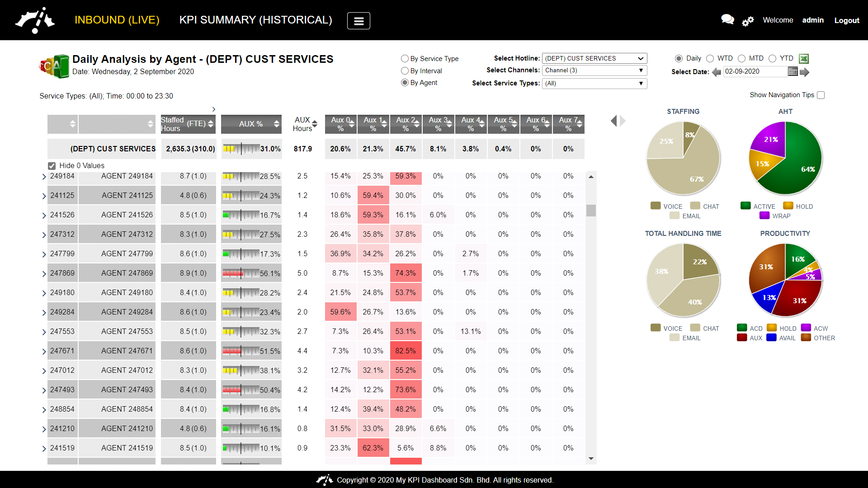Expand row for agent 241125
The width and height of the screenshot is (868, 488).
pyautogui.click(x=44, y=196)
